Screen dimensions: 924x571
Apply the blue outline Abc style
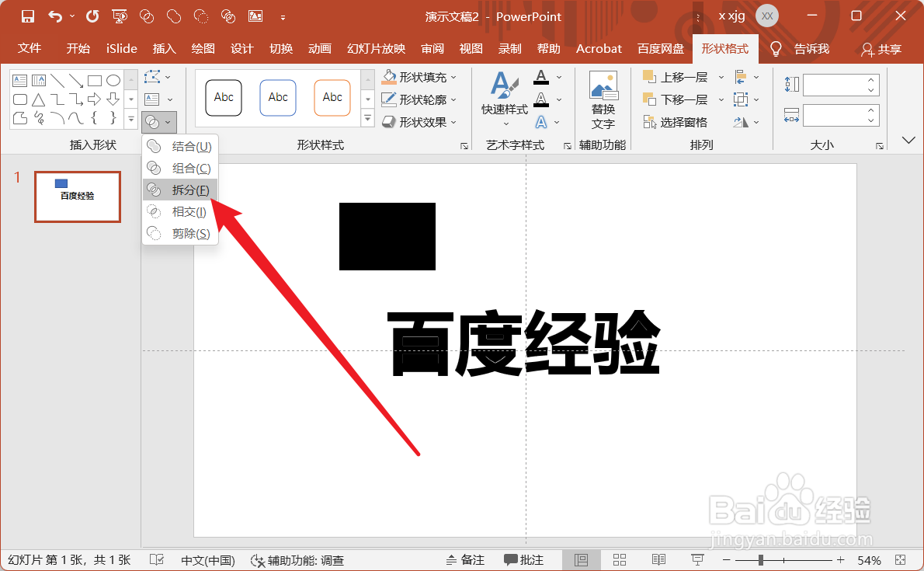277,97
